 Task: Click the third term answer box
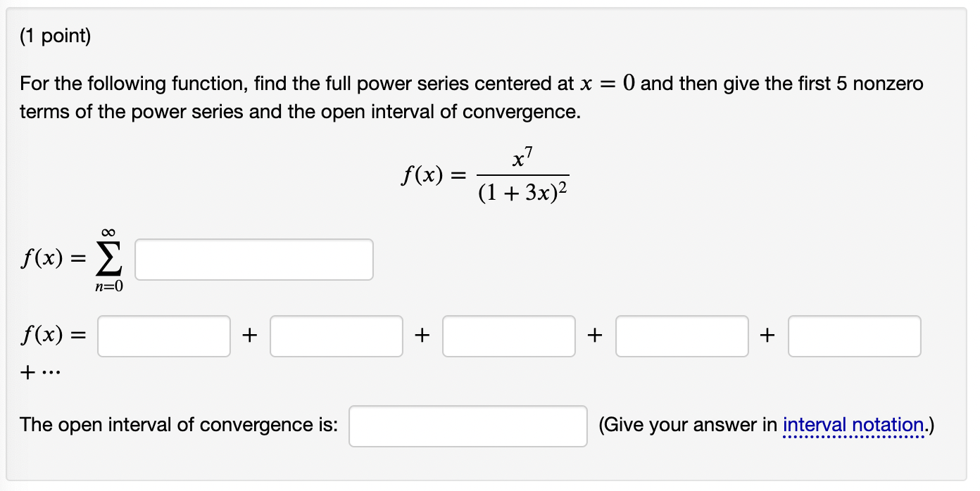[x=508, y=336]
